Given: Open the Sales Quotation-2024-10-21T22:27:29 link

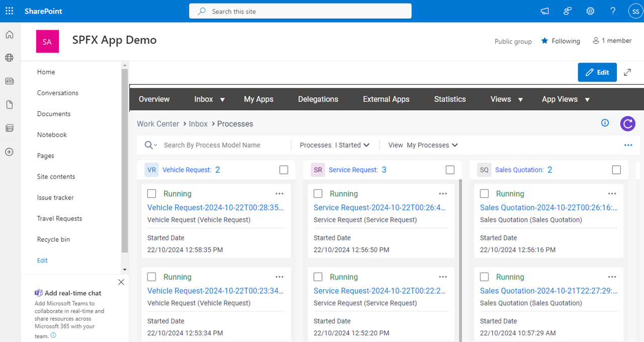Looking at the screenshot, I should (x=549, y=291).
